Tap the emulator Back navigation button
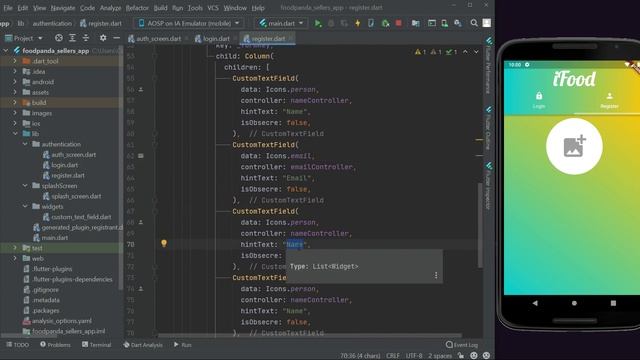Screen dimensions: 640x360 535,303
